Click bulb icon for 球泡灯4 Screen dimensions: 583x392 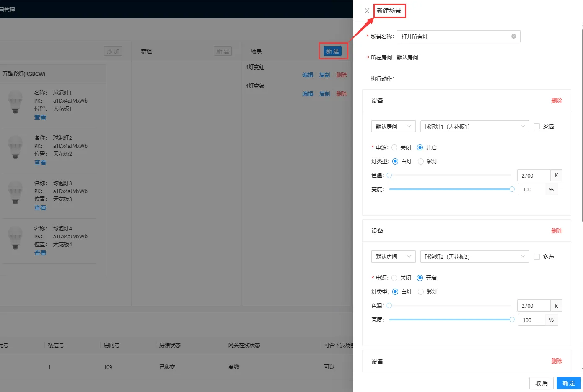point(16,238)
